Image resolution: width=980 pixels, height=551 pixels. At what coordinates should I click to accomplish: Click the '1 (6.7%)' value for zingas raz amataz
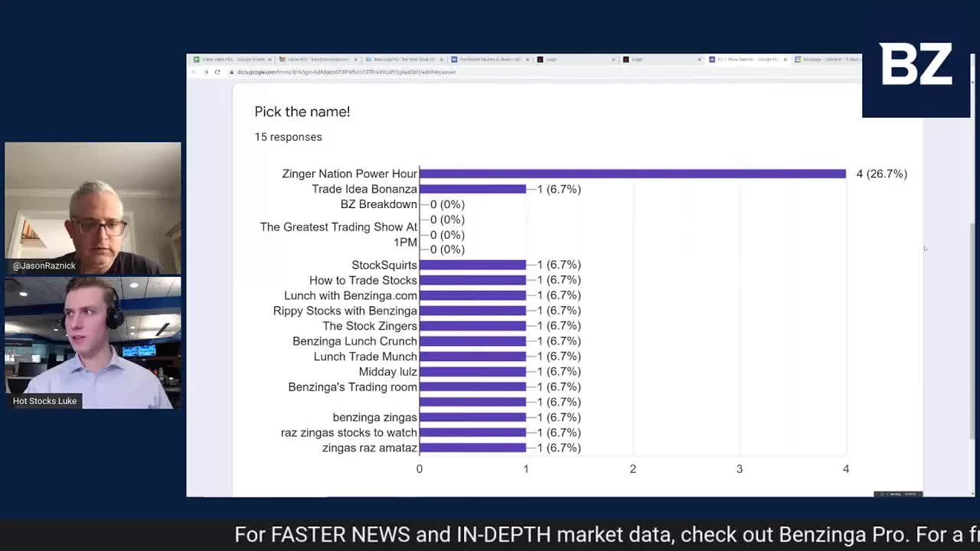559,448
